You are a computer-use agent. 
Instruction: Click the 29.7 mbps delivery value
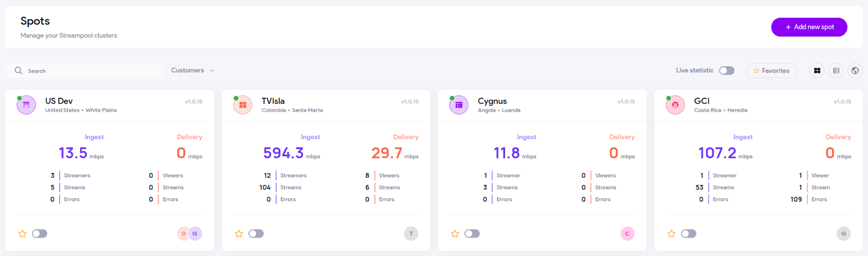pos(395,153)
